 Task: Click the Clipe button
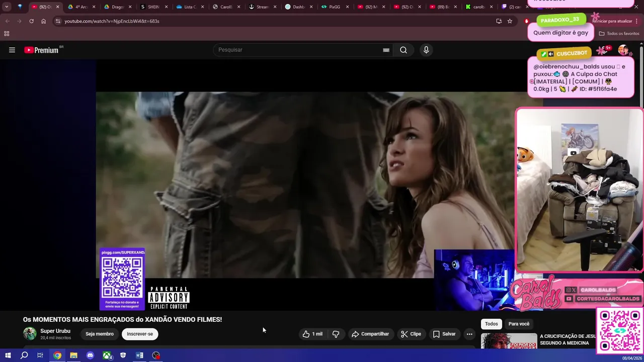coord(411,334)
